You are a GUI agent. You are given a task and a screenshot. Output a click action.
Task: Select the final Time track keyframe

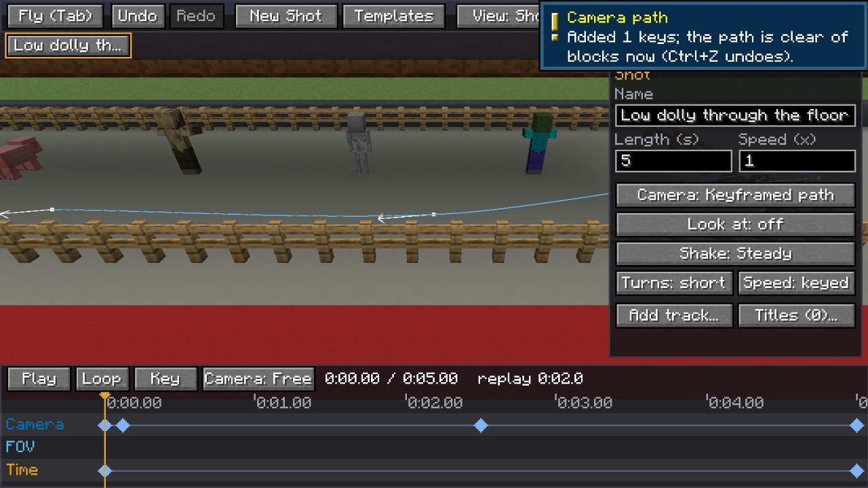[856, 471]
